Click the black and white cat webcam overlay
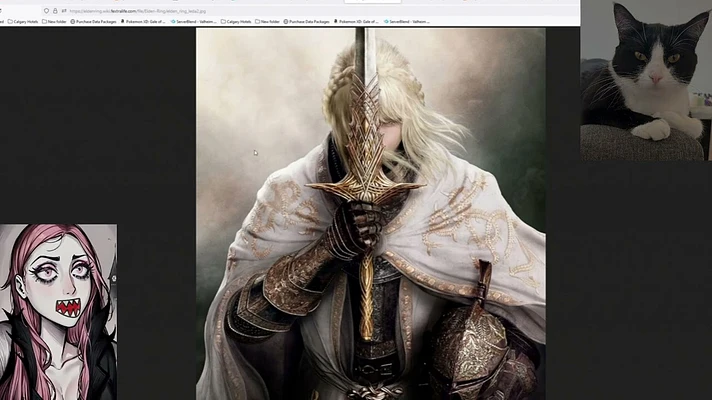712x400 pixels. [x=646, y=80]
